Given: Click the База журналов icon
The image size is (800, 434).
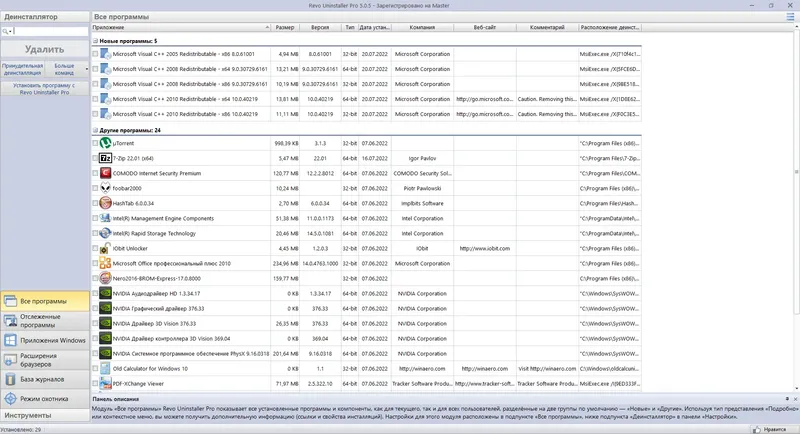Looking at the screenshot, I should point(10,379).
